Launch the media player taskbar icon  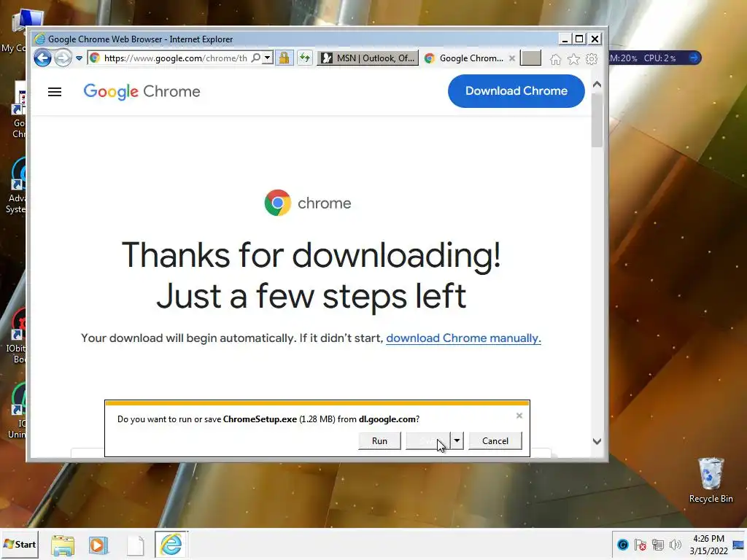click(98, 545)
